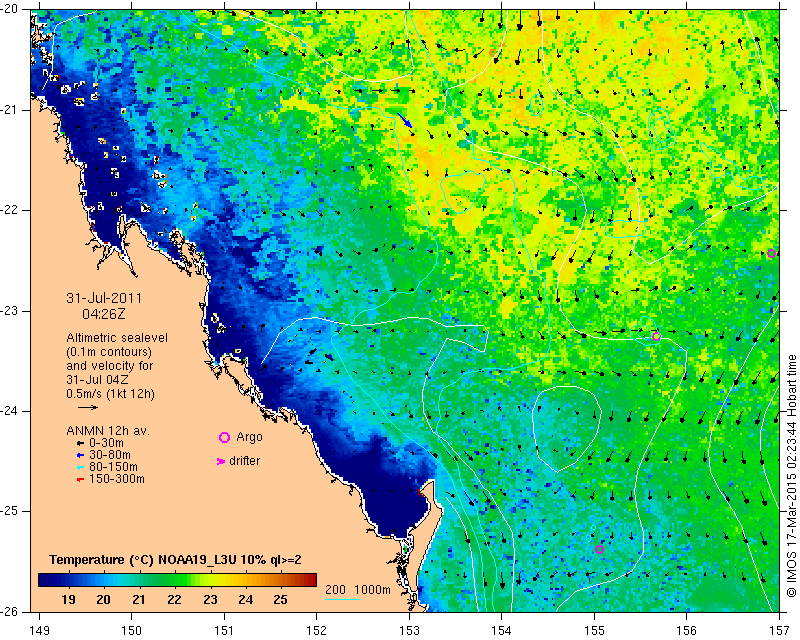Click the blue 30-80m legend arrow
The width and height of the screenshot is (800, 640).
point(80,455)
